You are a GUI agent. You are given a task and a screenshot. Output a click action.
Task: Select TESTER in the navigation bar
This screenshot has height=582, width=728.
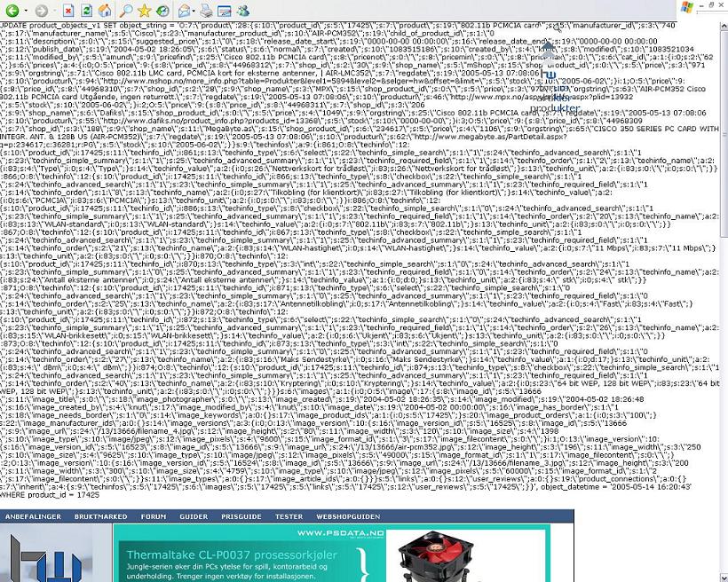pyautogui.click(x=289, y=516)
